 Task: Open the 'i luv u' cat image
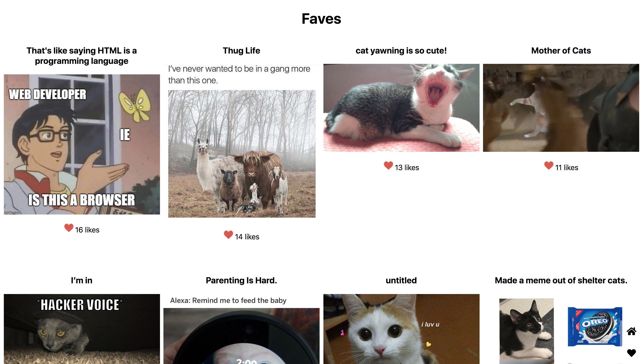(x=401, y=329)
